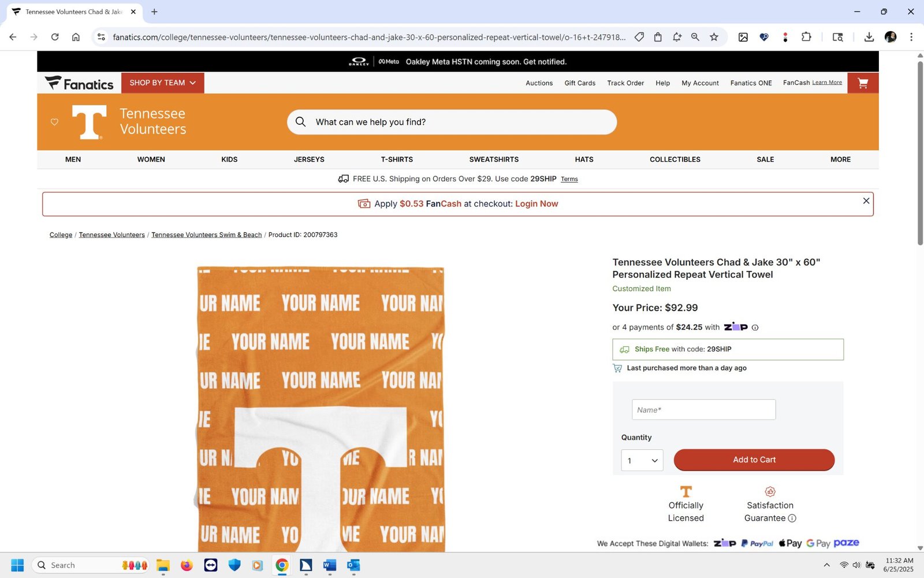
Task: Click the Fanatics logo
Action: [x=79, y=83]
